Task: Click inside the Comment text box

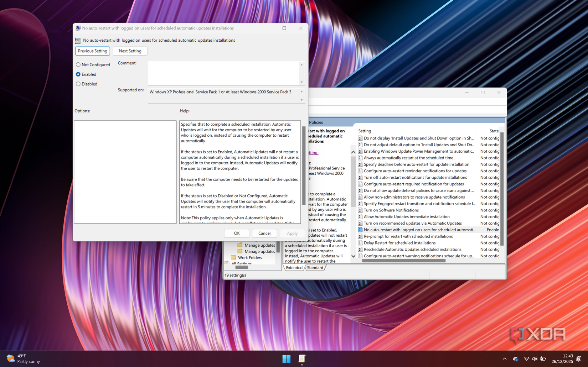Action: coord(223,73)
